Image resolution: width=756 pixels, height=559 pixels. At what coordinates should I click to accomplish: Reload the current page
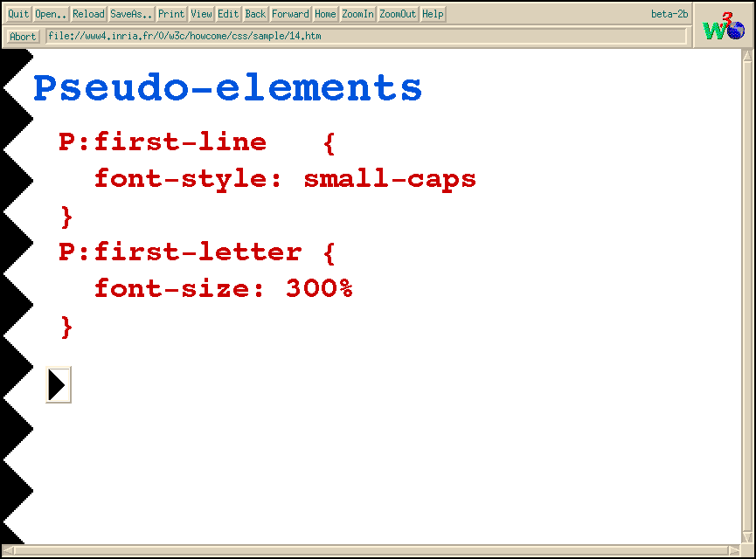88,14
